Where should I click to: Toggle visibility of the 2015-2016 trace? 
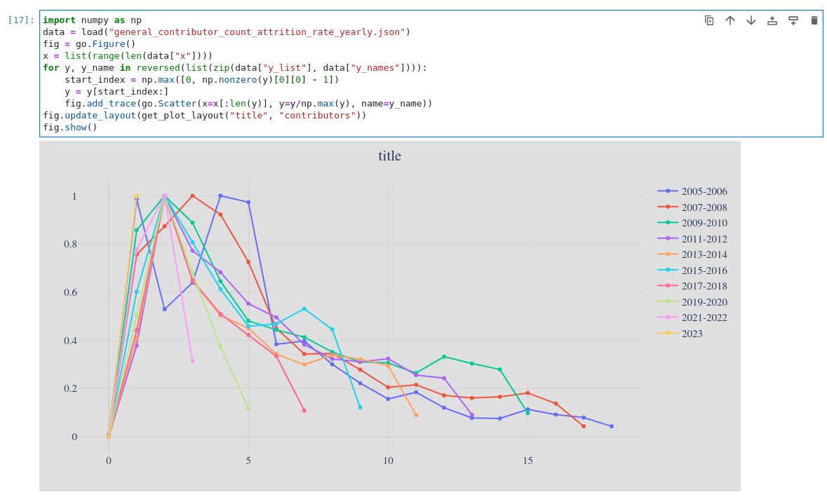coord(705,271)
